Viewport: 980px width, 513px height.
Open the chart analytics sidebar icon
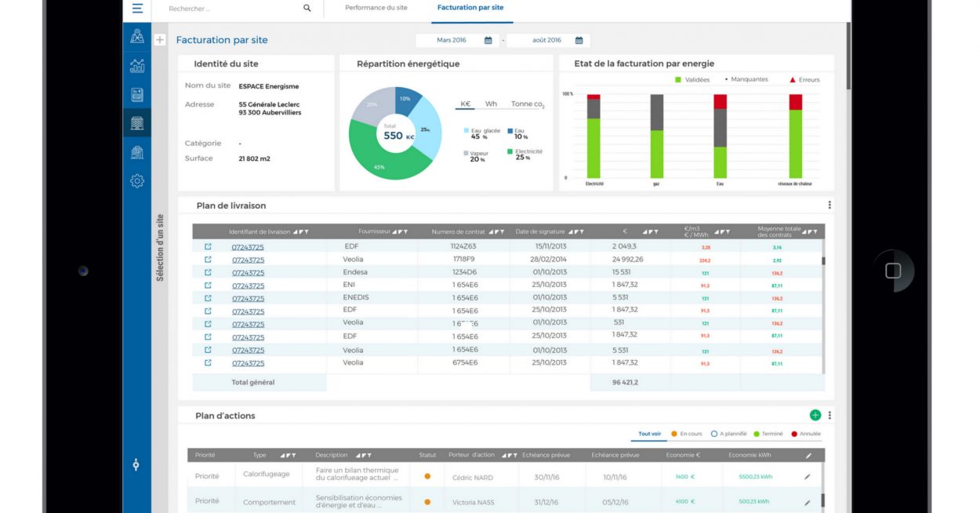click(x=137, y=66)
